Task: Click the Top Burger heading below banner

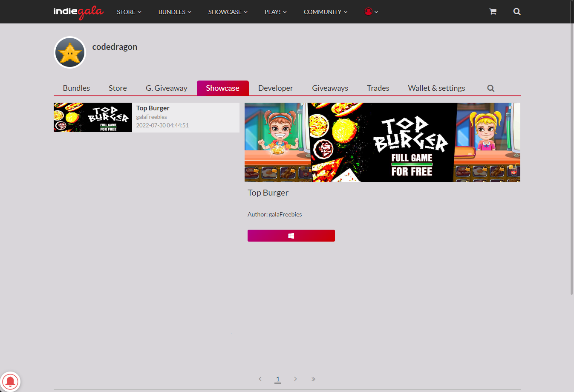Action: (268, 193)
